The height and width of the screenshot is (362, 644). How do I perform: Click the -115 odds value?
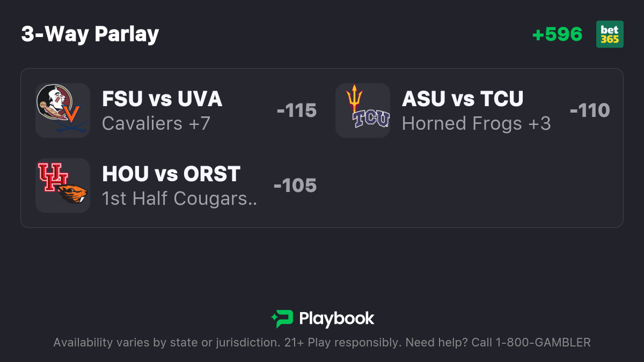(x=297, y=110)
